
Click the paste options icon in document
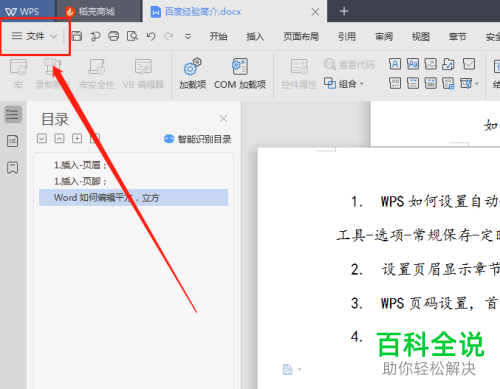288,369
